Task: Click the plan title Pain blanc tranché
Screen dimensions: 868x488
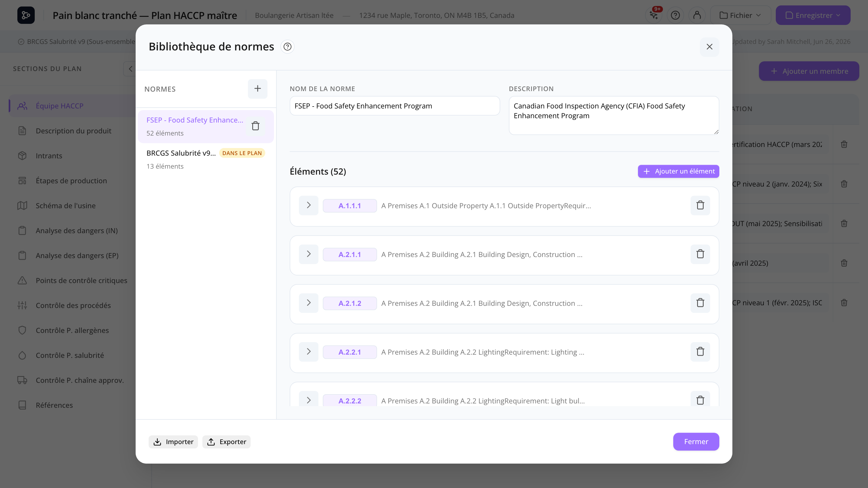Action: tap(145, 15)
